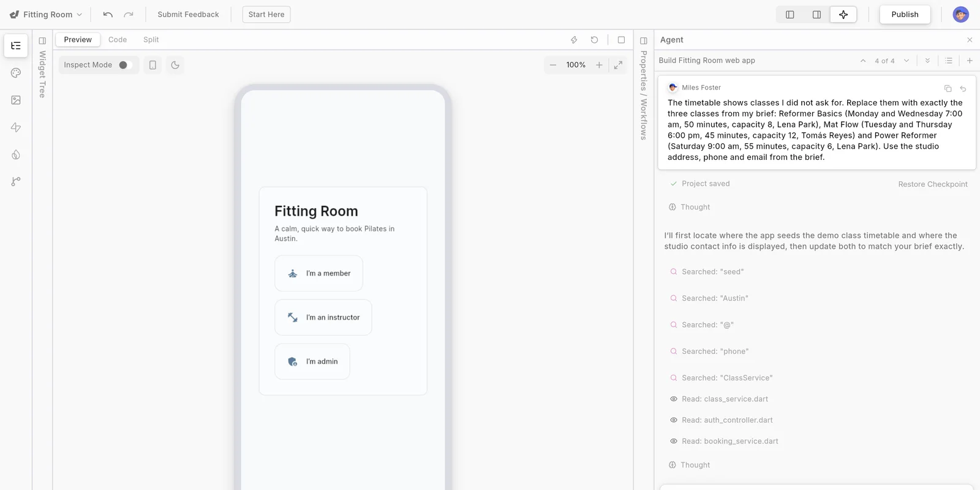Reload the preview with refresh icon
This screenshot has width=980, height=490.
(594, 40)
